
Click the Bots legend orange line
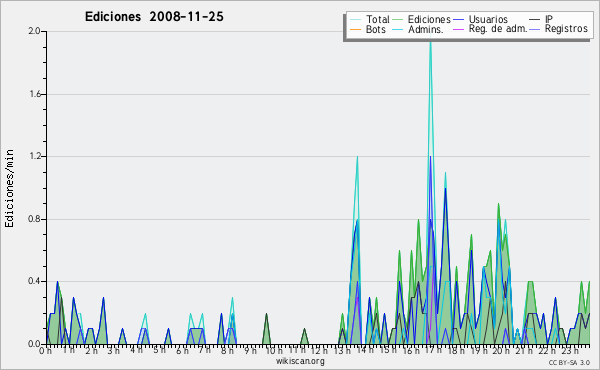click(355, 29)
